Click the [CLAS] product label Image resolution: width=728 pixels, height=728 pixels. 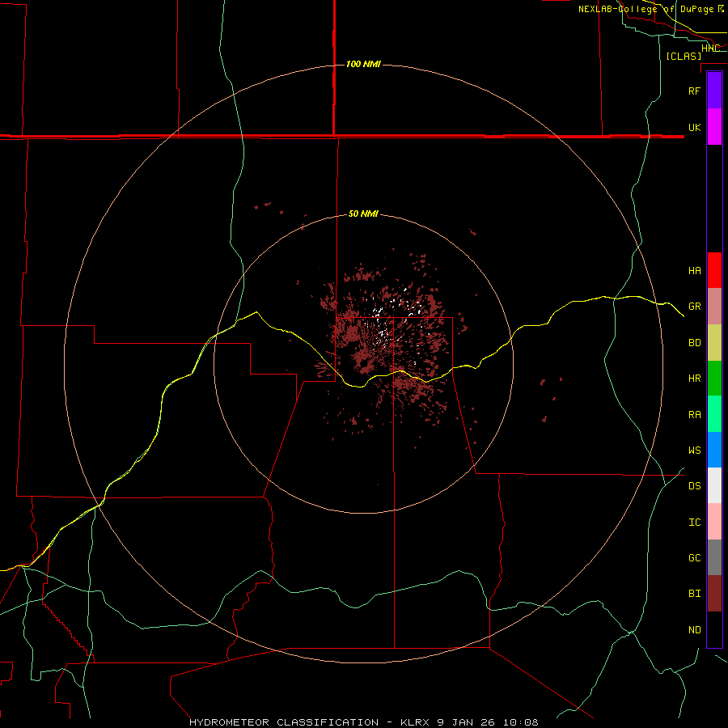684,56
